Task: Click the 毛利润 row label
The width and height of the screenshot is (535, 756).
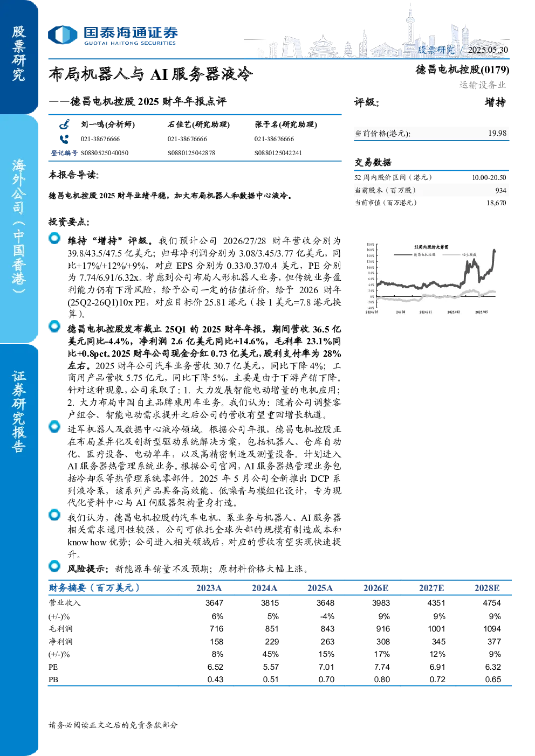Action: [x=60, y=629]
